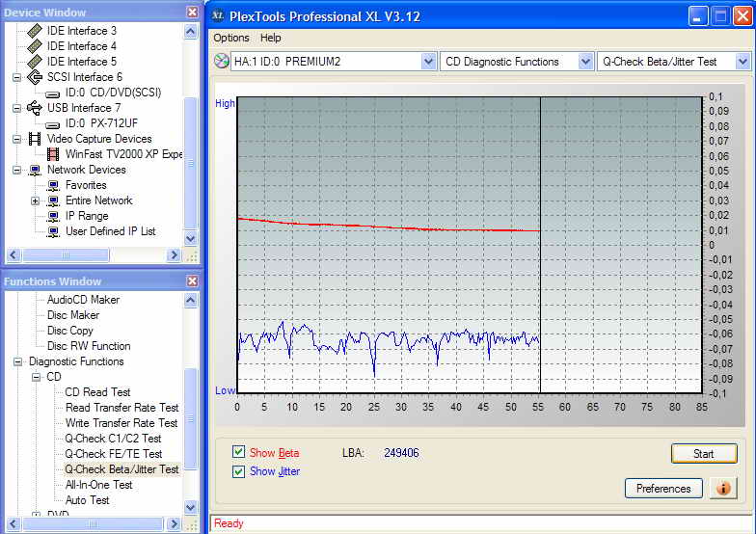Click the disc icon beside the drive selector
Image resolution: width=756 pixels, height=534 pixels.
[222, 62]
